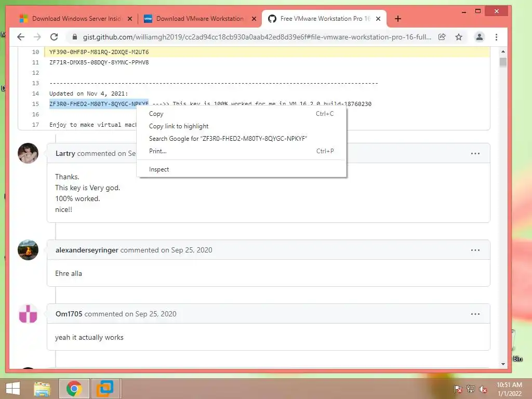Open options menu for Lartry's comment
532x399 pixels.
tap(475, 153)
